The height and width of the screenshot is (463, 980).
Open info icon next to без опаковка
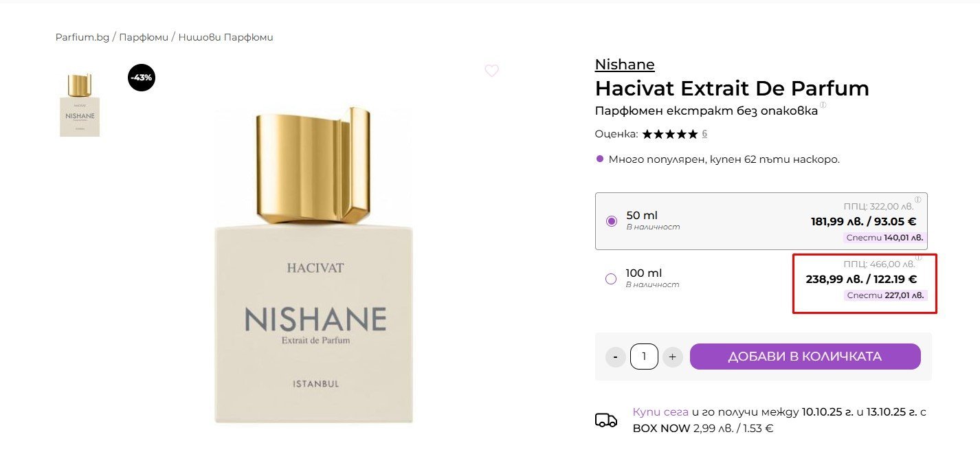823,105
